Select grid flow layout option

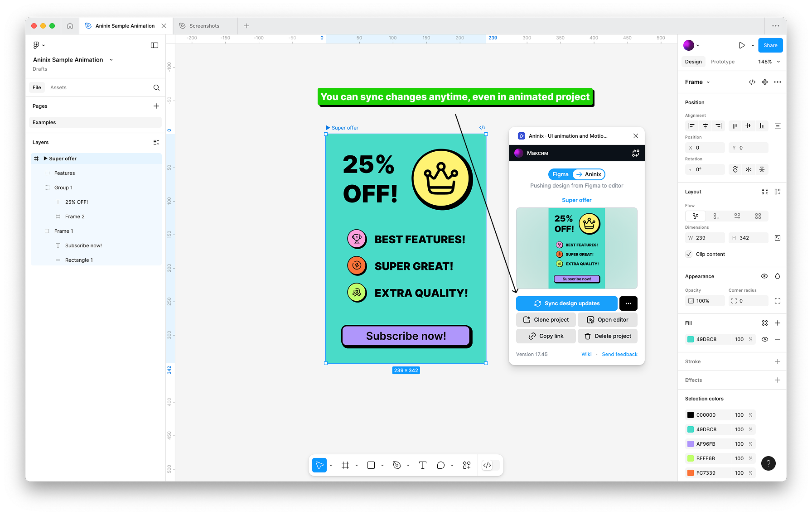758,216
